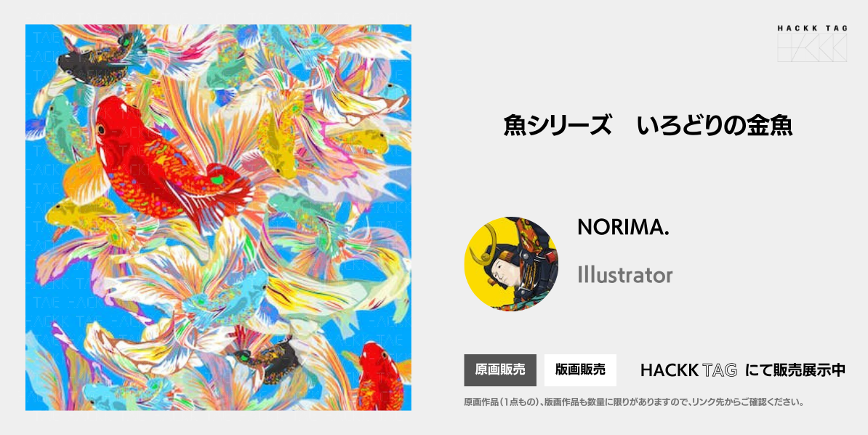868x435 pixels.
Task: Click the yellow-green fish in the artwork's upper center
Action: [x=278, y=138]
